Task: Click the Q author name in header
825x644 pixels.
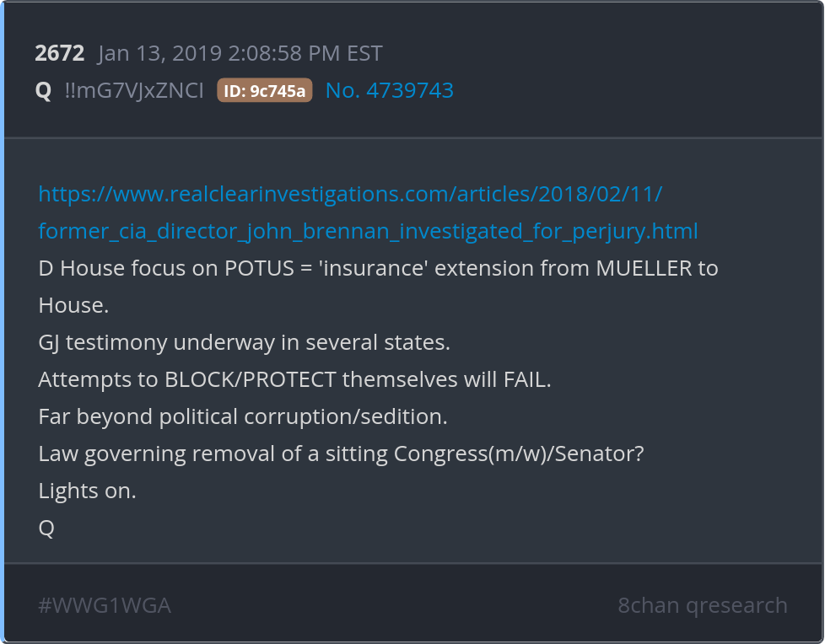Action: [43, 91]
